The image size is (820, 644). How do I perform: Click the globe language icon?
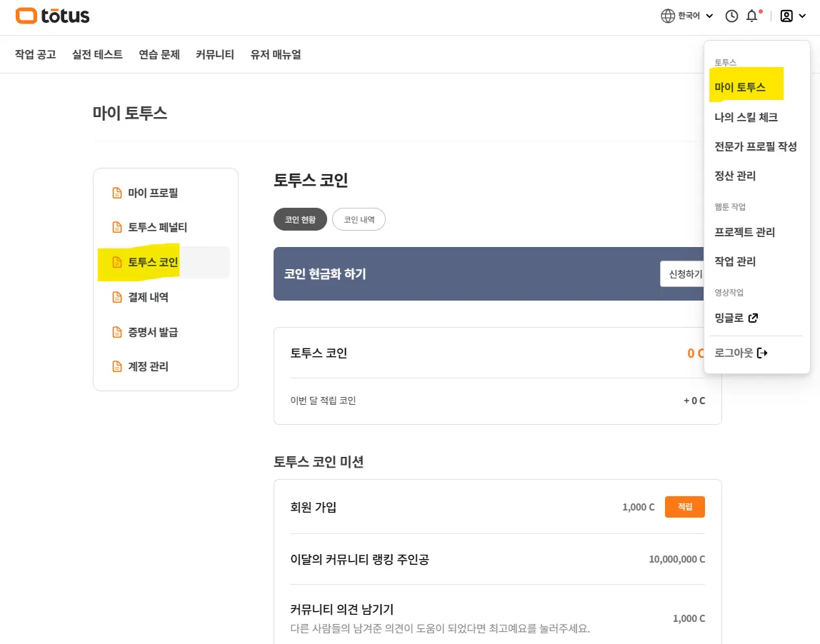(x=668, y=16)
